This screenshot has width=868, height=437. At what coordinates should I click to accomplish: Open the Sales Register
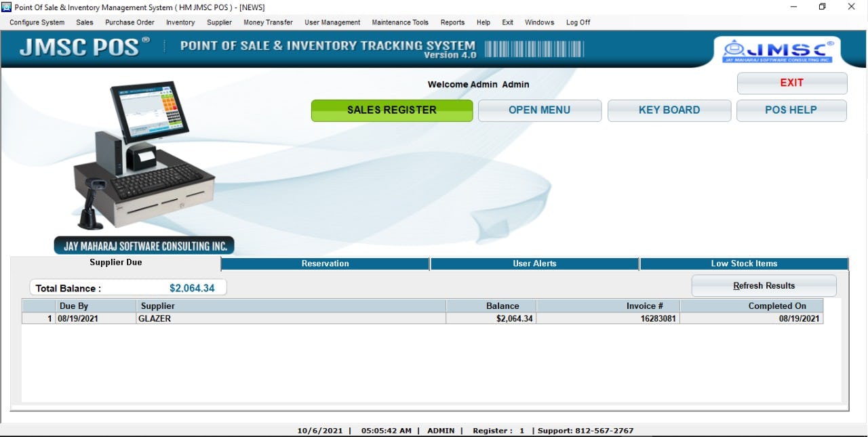click(391, 110)
